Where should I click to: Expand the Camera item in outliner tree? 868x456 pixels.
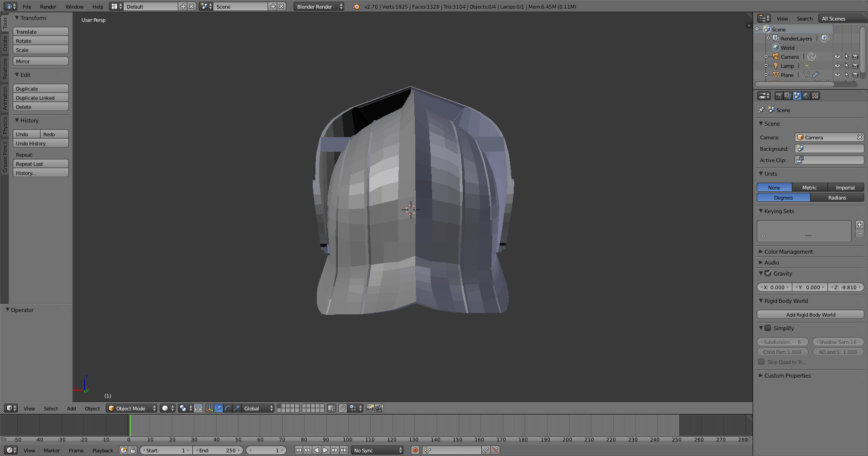click(x=766, y=56)
